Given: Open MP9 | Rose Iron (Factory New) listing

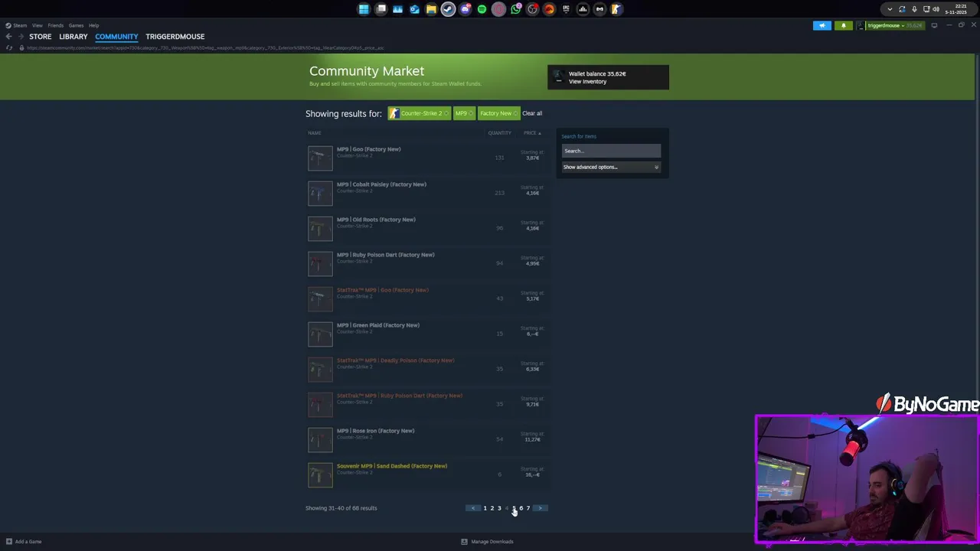Looking at the screenshot, I should [427, 439].
